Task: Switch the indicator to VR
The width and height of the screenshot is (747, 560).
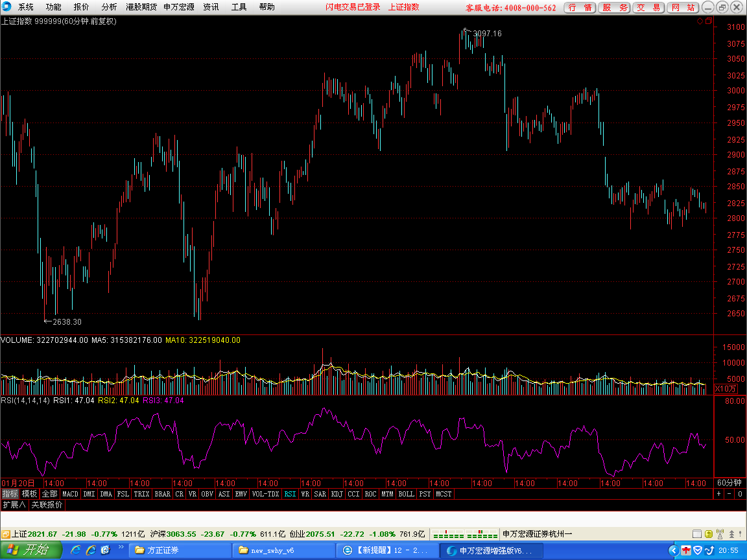Action: pyautogui.click(x=193, y=494)
